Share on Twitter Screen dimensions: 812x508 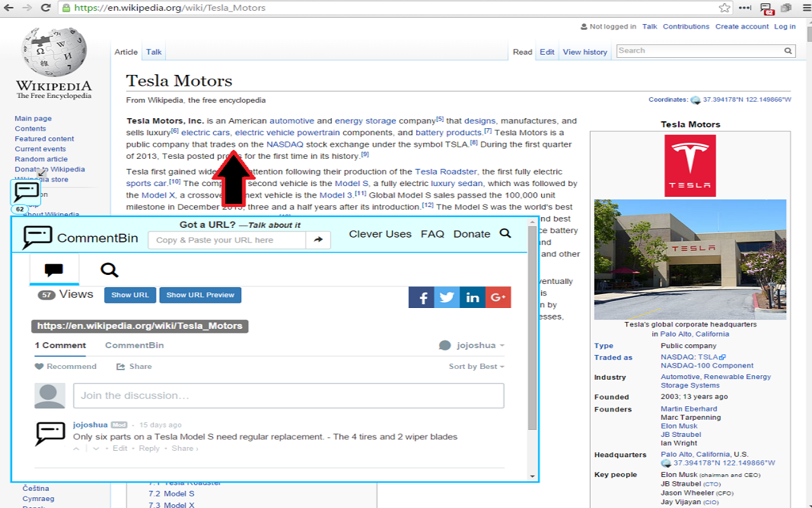click(x=447, y=297)
